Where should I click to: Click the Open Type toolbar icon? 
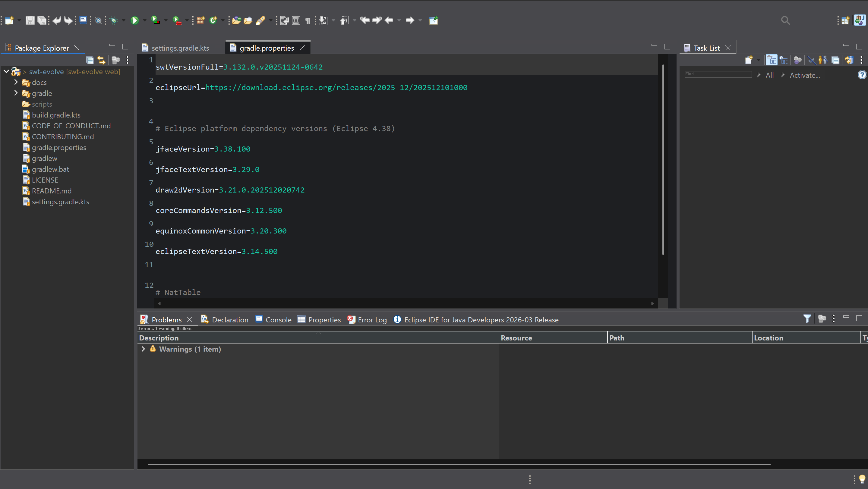tap(237, 20)
